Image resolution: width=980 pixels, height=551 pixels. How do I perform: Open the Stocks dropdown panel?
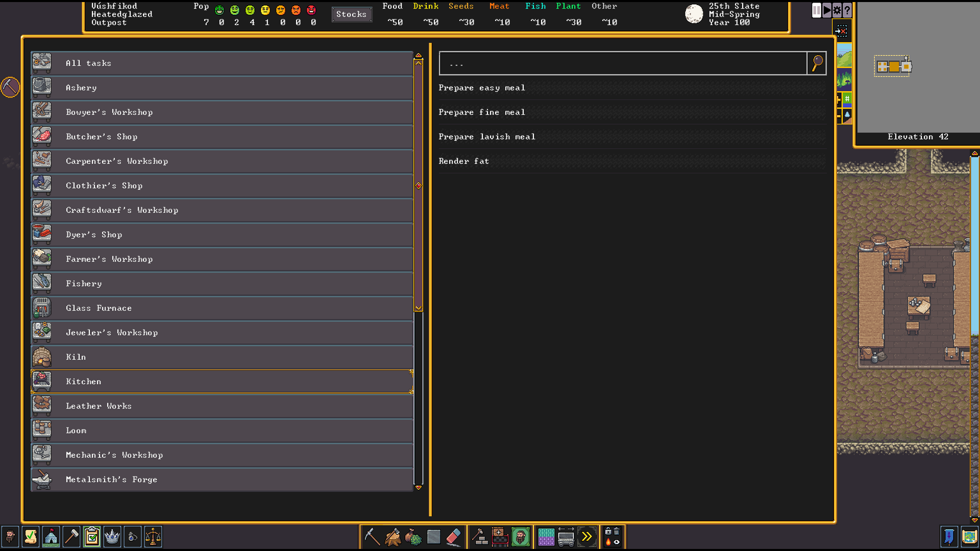click(x=352, y=14)
